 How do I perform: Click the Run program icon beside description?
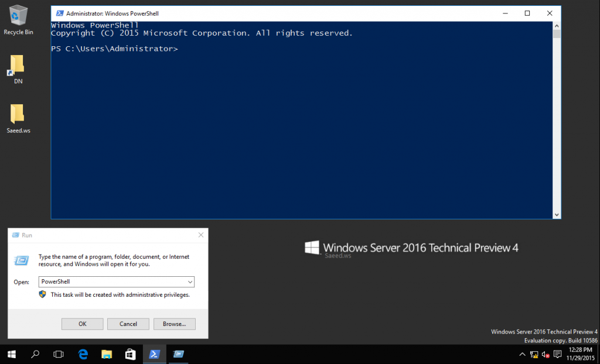(x=22, y=260)
